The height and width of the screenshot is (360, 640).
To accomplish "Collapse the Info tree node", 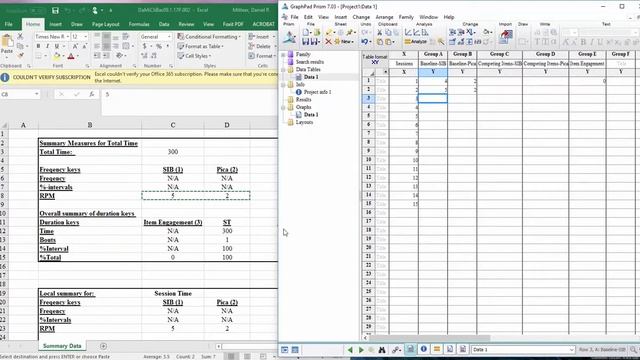I will coord(283,85).
